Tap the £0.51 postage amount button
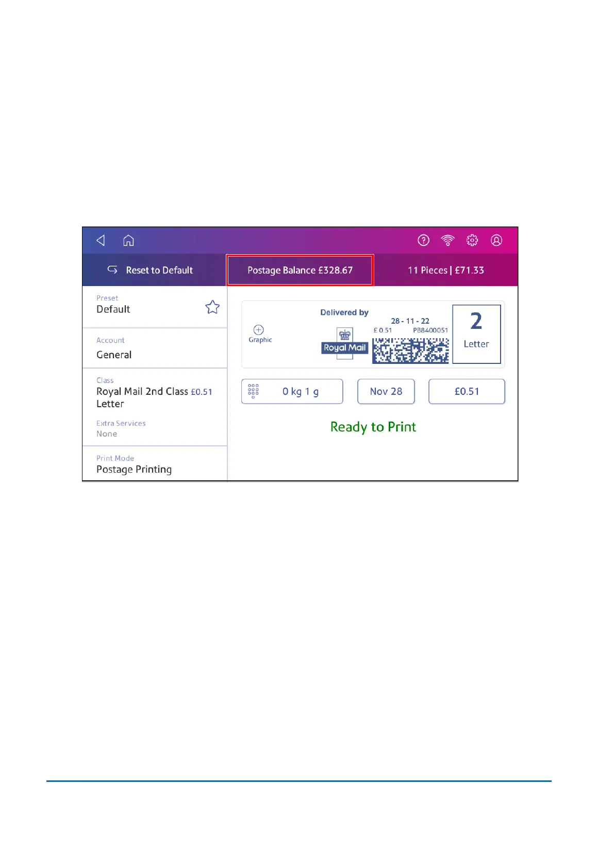Screen dimensions: 614x868 (x=467, y=391)
